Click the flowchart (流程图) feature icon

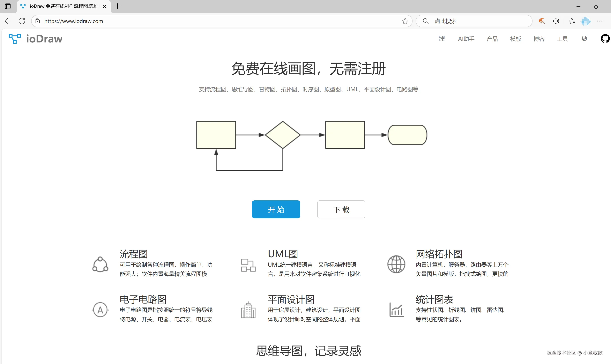pos(100,264)
